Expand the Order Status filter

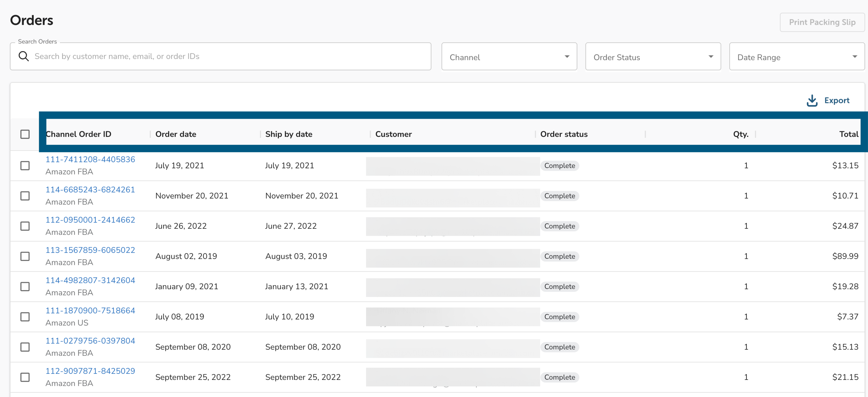[x=653, y=57]
